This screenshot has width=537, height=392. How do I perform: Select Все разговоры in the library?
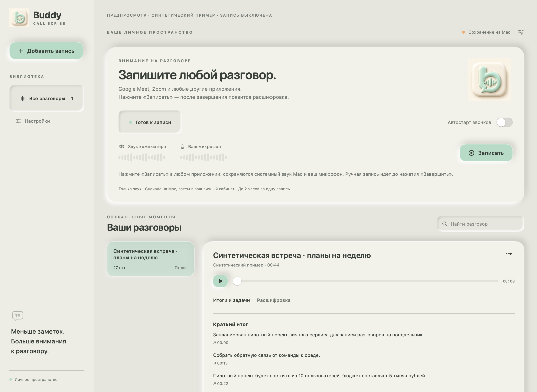tap(47, 98)
